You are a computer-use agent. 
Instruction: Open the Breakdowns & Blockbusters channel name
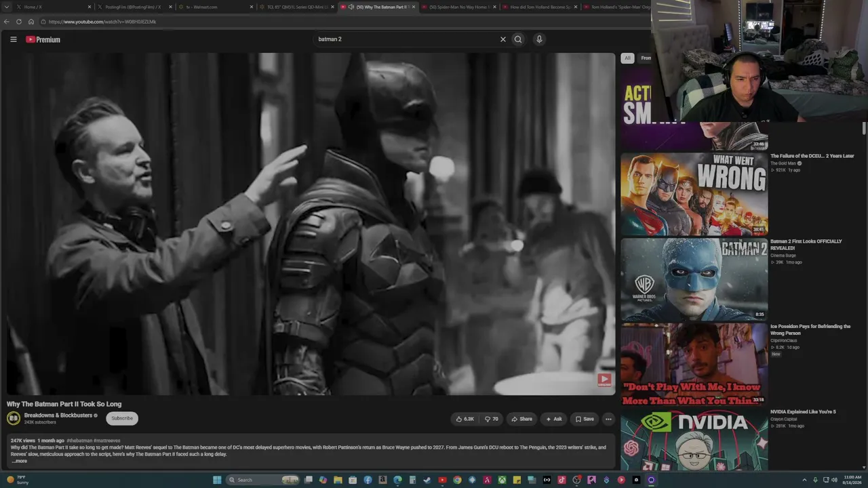pyautogui.click(x=58, y=415)
